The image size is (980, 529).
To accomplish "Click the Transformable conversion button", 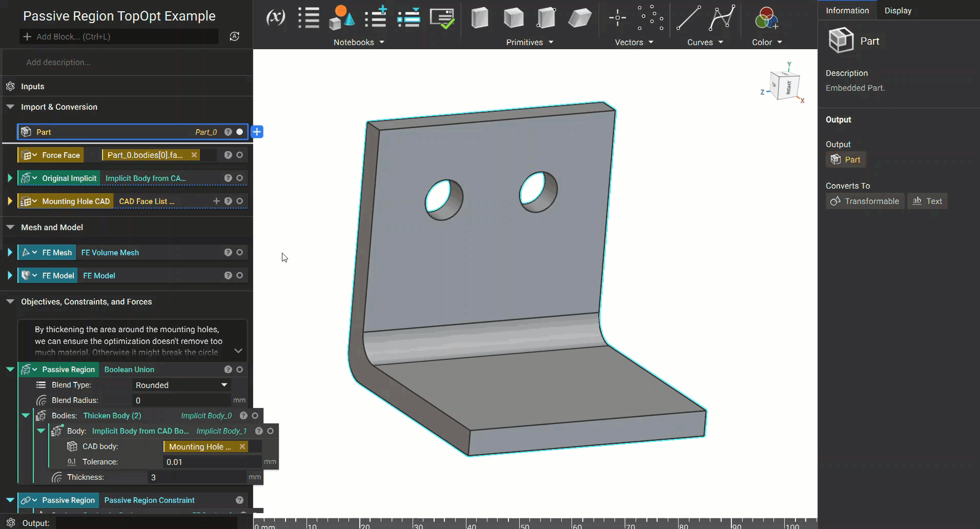I will (x=865, y=201).
